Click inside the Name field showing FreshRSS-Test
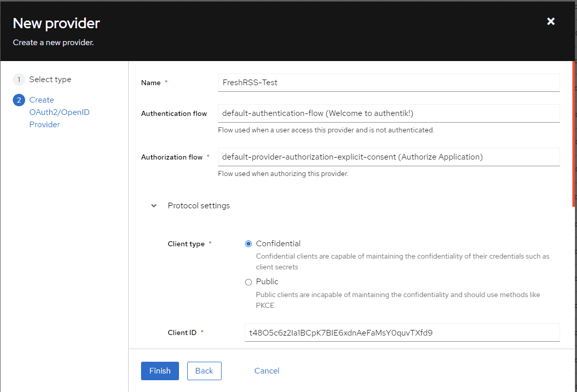This screenshot has width=577, height=392. click(389, 83)
